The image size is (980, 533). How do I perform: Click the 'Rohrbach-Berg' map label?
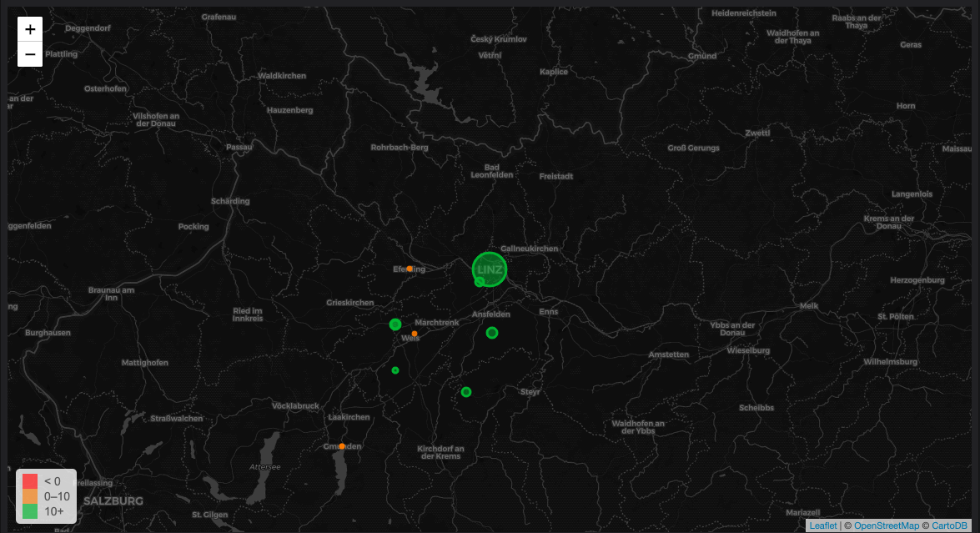[400, 148]
